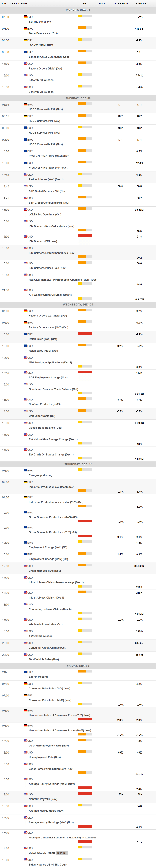This screenshot has height=868, width=156.
Task: Open the Unemployment Rate (Nov) event
Action: [x=45, y=757]
